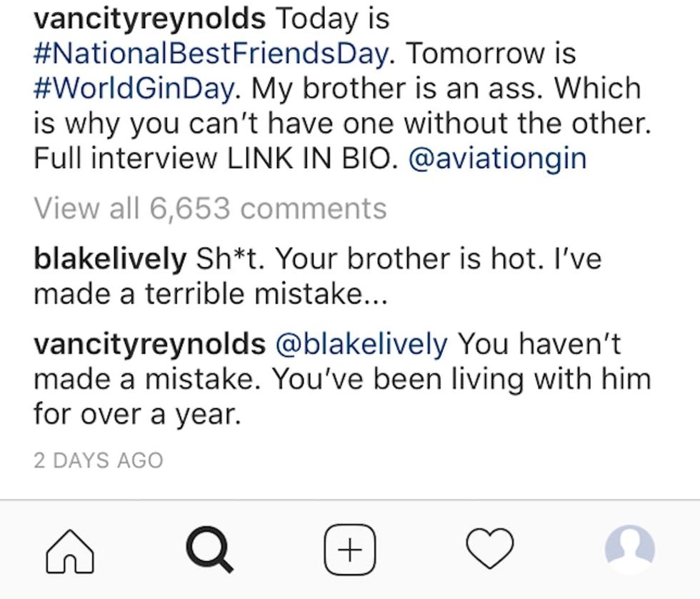Tap the "for over a year." reply line
The image size is (700, 599).
(x=137, y=413)
